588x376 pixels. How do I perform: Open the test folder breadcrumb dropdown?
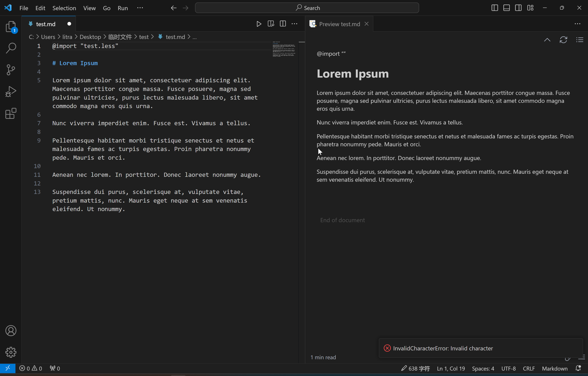[144, 37]
